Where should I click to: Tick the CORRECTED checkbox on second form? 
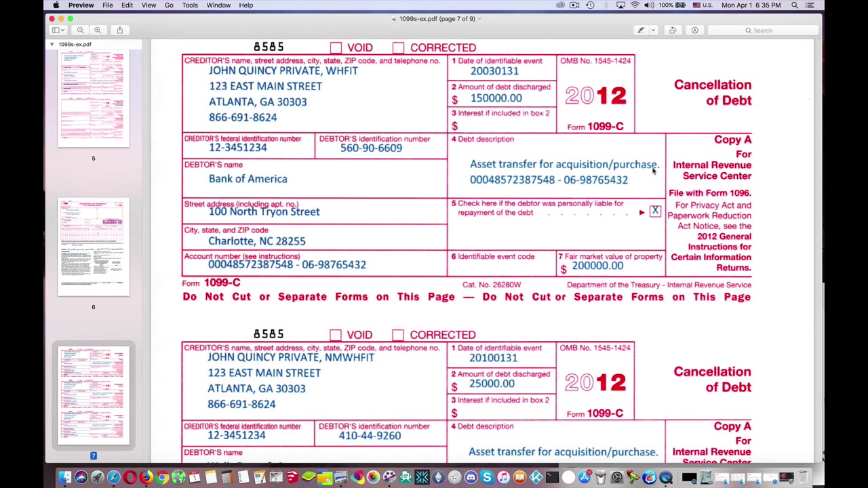(x=397, y=335)
